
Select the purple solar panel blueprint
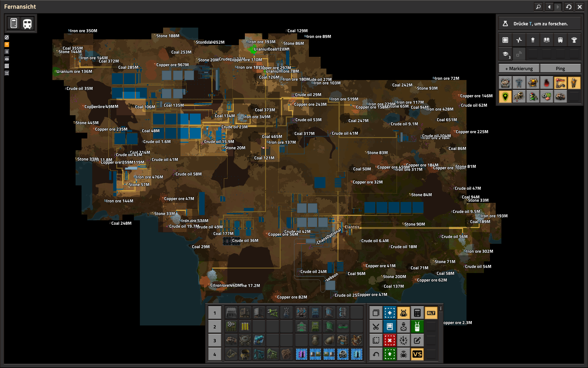pos(302,354)
